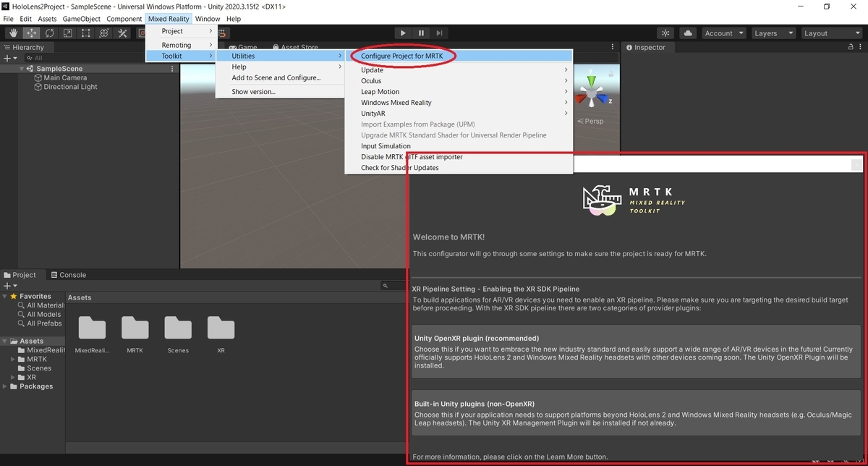Viewport: 868px width, 466px height.
Task: Open the Layout dropdown
Action: 830,33
